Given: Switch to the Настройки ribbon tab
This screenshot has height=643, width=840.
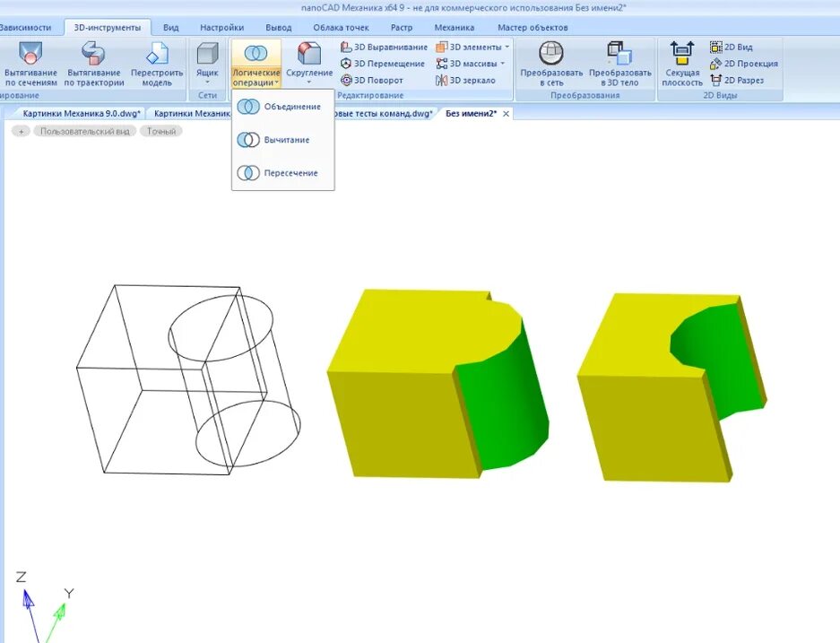Looking at the screenshot, I should [x=221, y=27].
